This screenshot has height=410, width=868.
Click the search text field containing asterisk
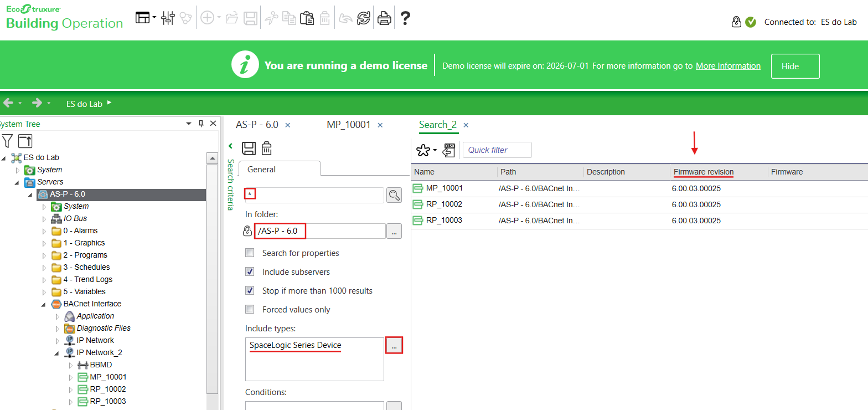(314, 195)
